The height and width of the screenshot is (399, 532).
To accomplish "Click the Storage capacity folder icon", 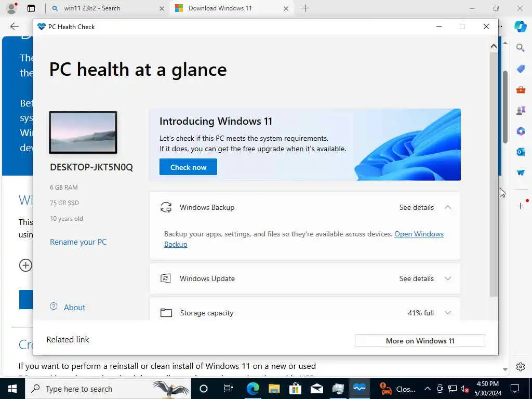I will [x=166, y=312].
